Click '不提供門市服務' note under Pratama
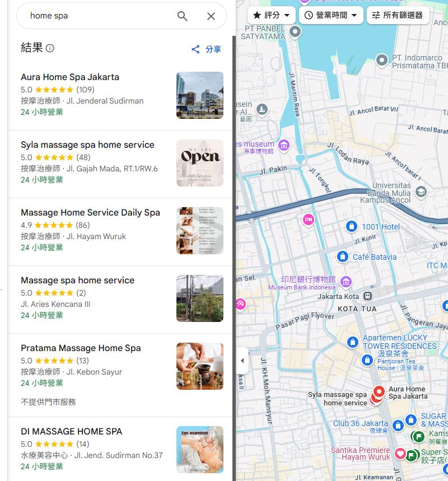Image resolution: width=448 pixels, height=481 pixels. point(48,402)
